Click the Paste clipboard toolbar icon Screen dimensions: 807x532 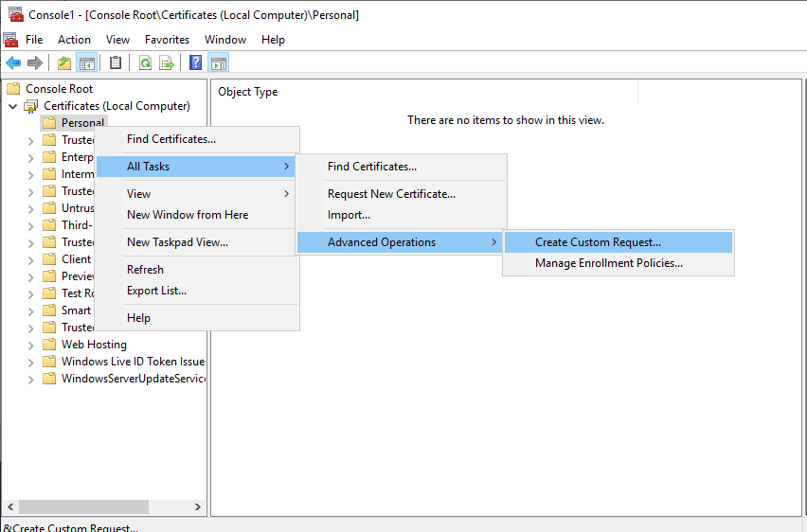coord(116,63)
